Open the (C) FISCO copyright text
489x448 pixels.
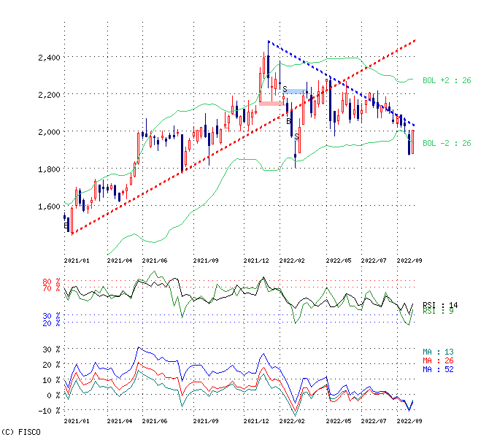tap(21, 432)
